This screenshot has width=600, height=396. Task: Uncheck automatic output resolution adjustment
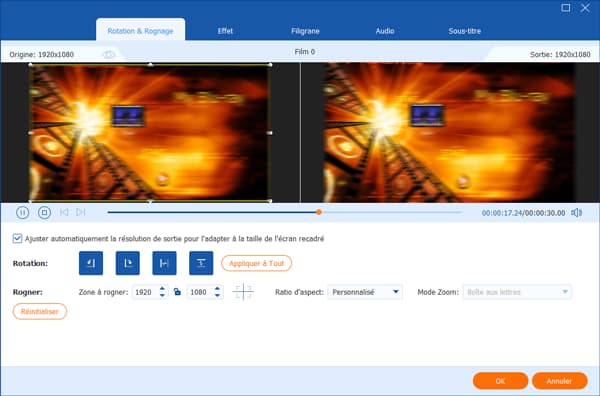click(x=17, y=238)
